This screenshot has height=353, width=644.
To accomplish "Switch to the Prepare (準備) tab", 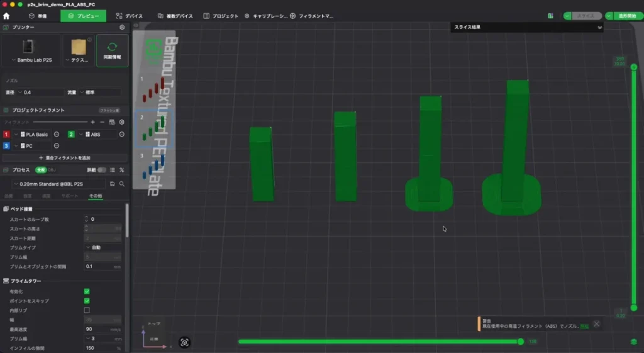I will tap(38, 16).
